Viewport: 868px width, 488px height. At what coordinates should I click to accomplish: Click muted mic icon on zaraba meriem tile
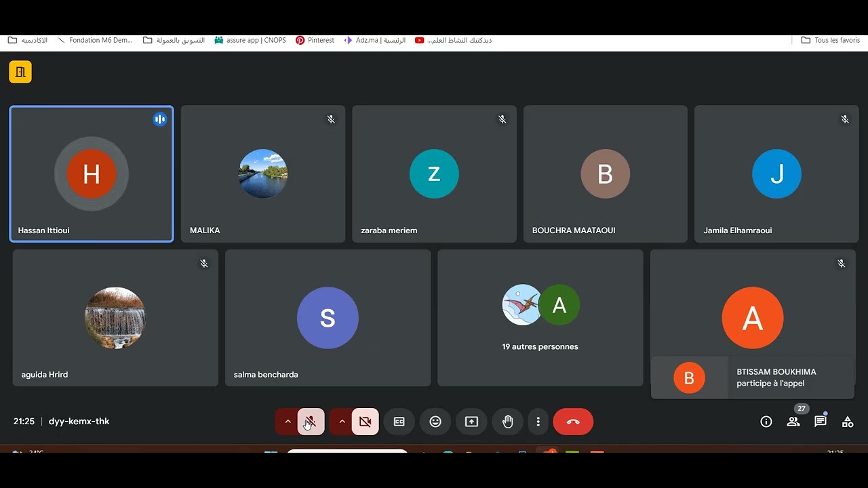point(502,119)
